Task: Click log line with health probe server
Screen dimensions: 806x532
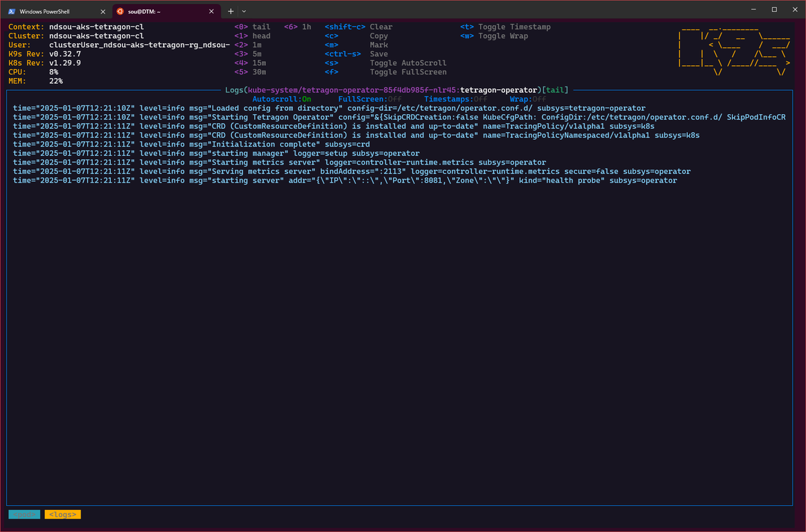Action: pyautogui.click(x=345, y=181)
